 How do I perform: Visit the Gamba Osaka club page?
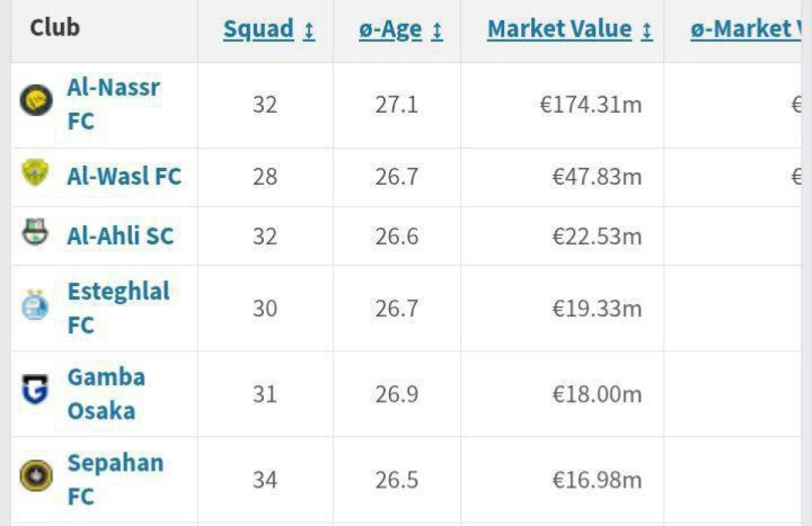coord(106,393)
